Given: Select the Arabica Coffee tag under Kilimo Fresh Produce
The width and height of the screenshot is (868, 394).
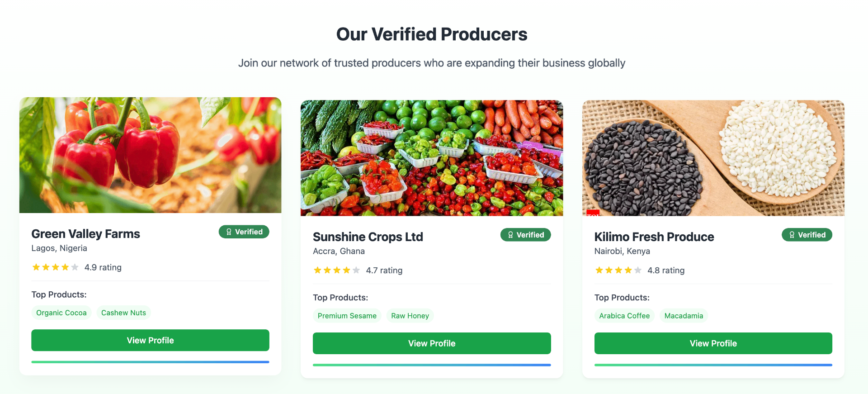Looking at the screenshot, I should click(x=624, y=316).
